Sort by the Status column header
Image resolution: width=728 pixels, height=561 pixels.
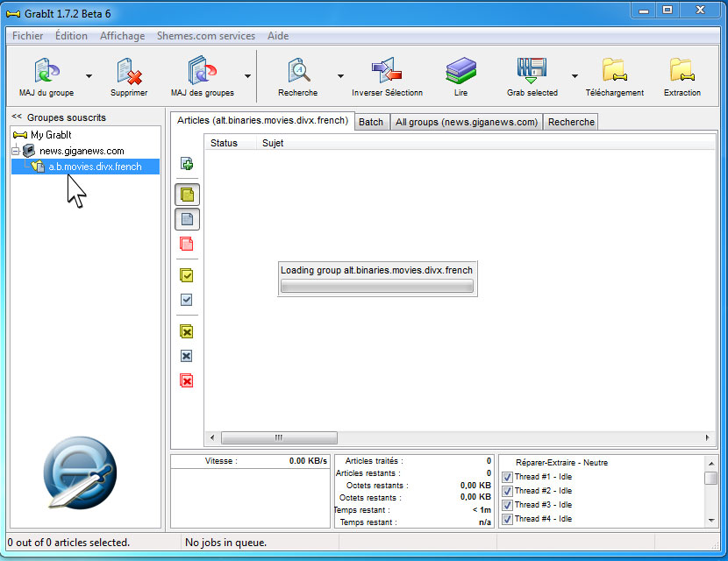click(x=231, y=143)
